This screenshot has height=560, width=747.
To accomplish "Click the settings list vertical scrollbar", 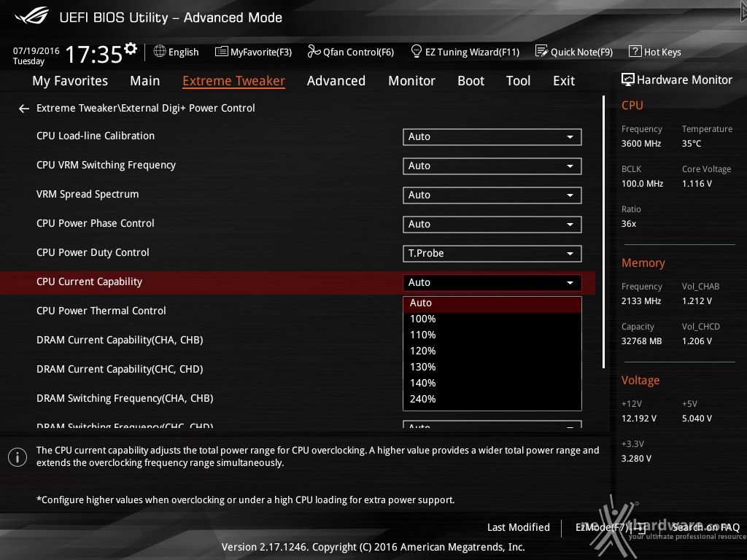I will click(603, 232).
